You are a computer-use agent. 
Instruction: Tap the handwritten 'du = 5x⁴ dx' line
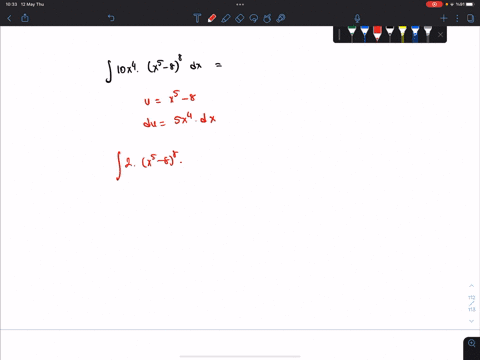179,120
